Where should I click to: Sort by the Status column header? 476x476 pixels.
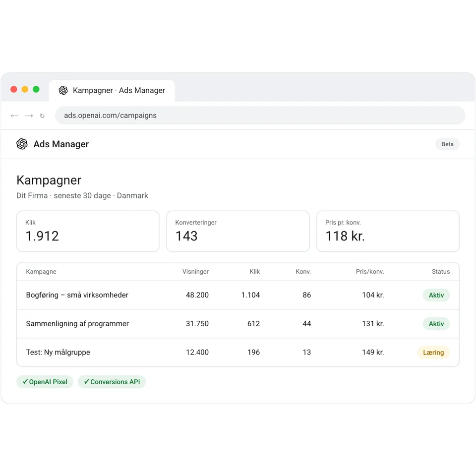441,272
